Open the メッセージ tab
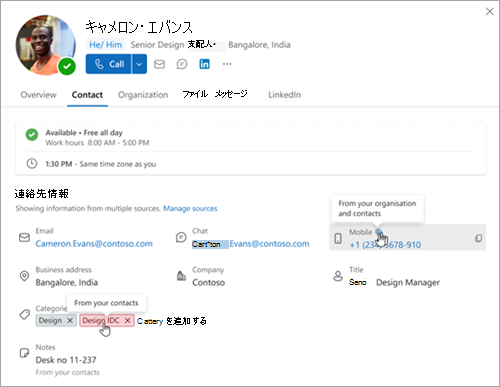This screenshot has height=387, width=500. 231,94
